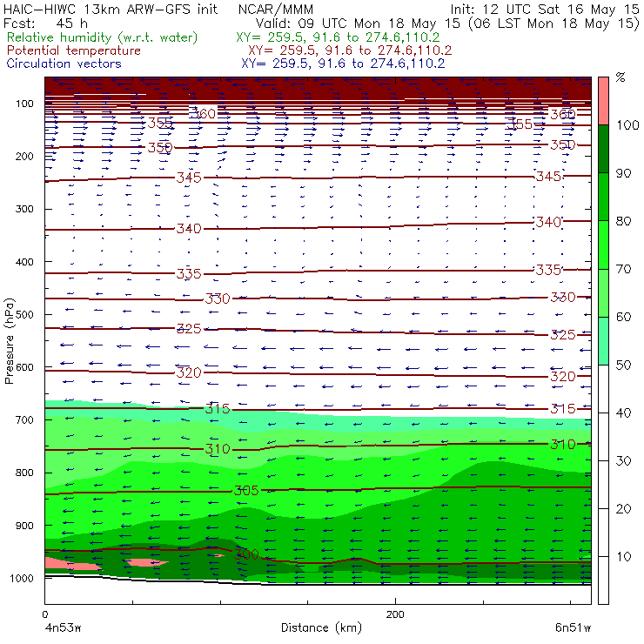
Task: Click the 100 hPa pressure tick label
Action: (x=24, y=104)
